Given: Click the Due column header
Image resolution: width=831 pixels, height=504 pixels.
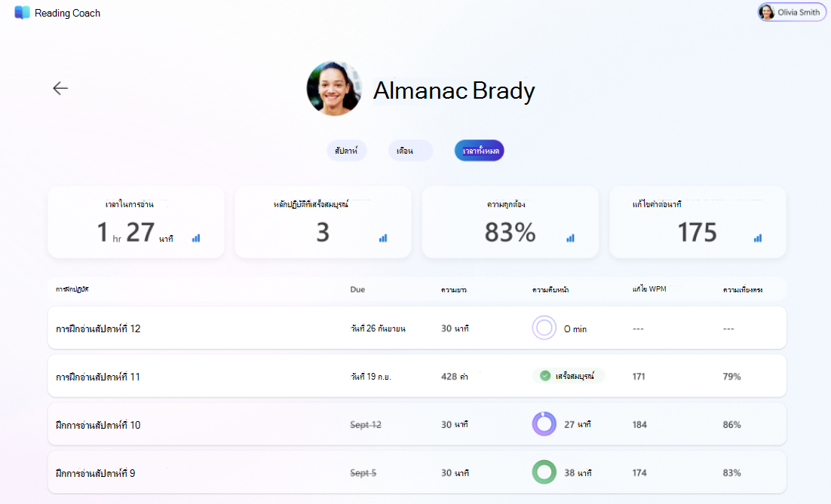Looking at the screenshot, I should point(357,289).
